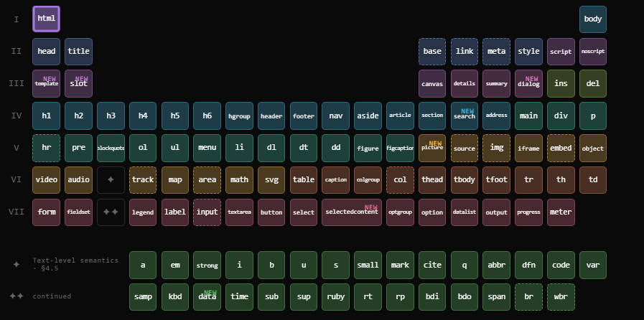The width and height of the screenshot is (644, 320).
Task: Click the summary element tile
Action: [497, 84]
